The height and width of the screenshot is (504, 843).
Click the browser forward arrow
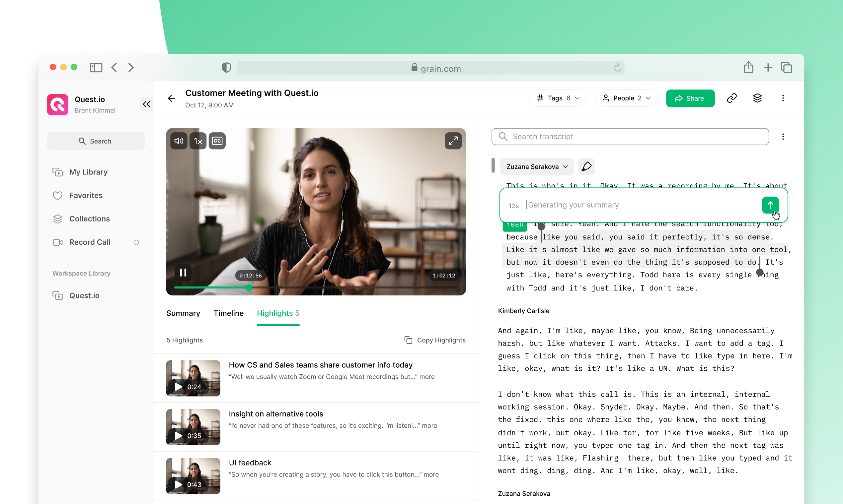coord(131,67)
